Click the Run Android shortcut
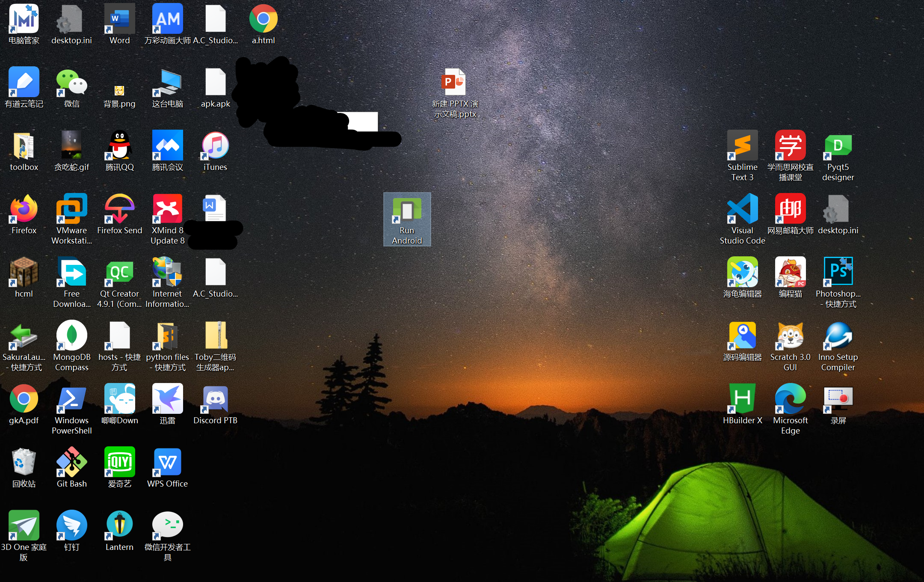924x582 pixels. tap(407, 220)
